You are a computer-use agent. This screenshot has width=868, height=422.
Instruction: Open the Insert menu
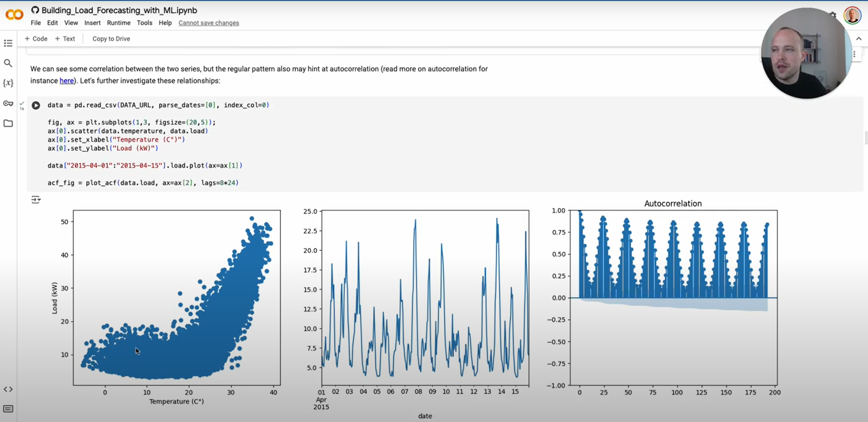coord(92,23)
